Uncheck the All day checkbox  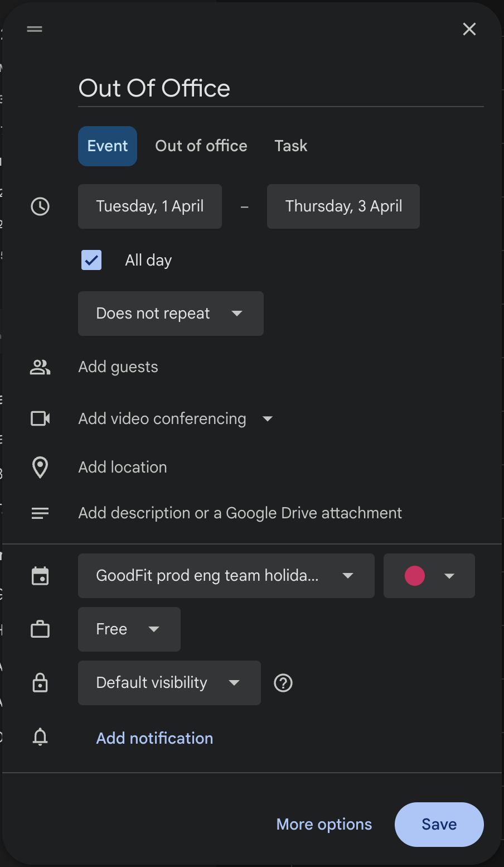tap(91, 260)
